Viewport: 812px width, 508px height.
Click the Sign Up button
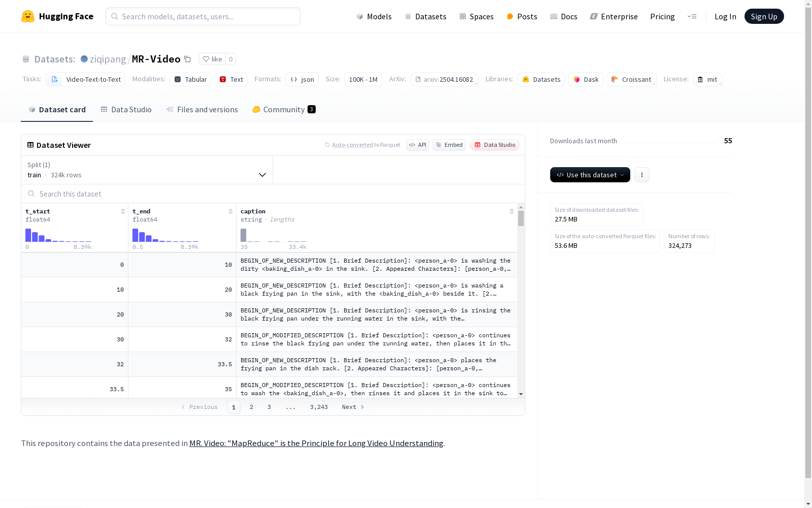coord(764,16)
